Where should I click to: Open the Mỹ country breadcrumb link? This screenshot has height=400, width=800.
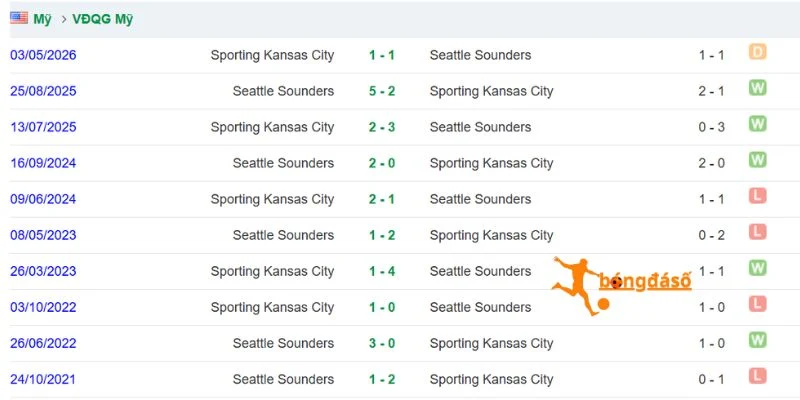(x=42, y=19)
